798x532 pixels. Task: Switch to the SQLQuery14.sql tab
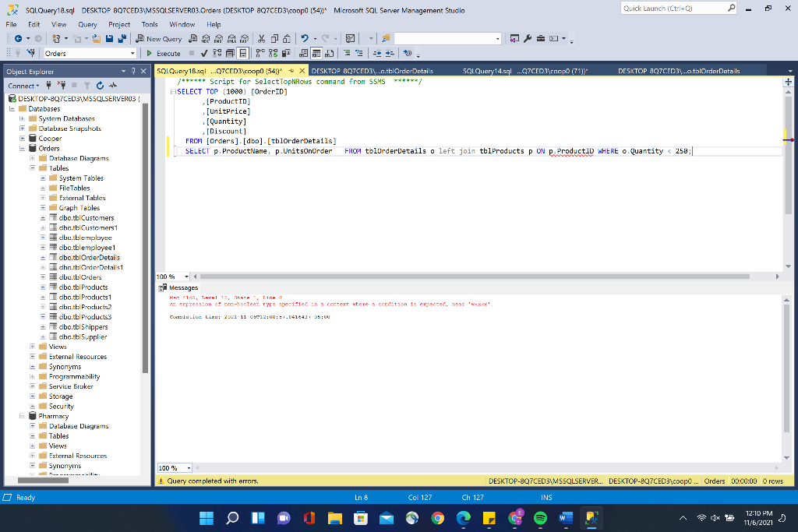(x=524, y=71)
